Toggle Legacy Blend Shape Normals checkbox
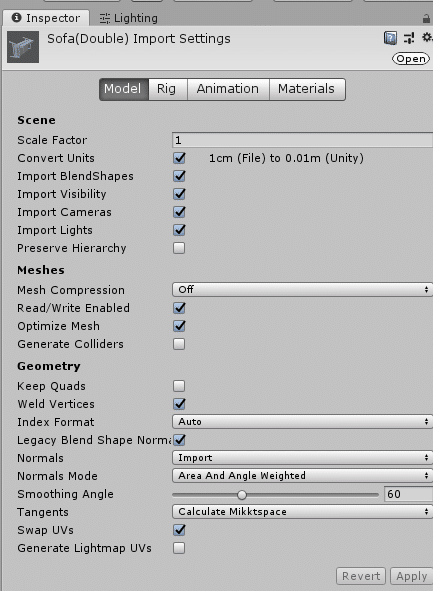The width and height of the screenshot is (433, 591). tap(179, 440)
